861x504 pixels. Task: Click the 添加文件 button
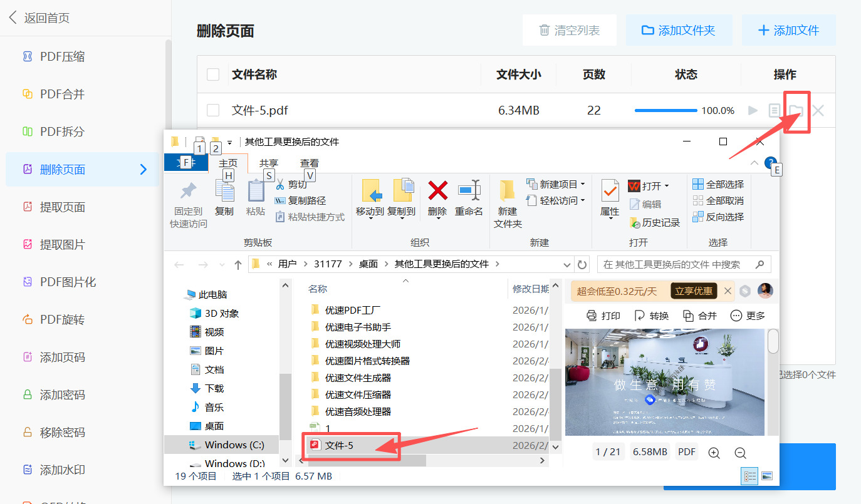click(x=789, y=29)
